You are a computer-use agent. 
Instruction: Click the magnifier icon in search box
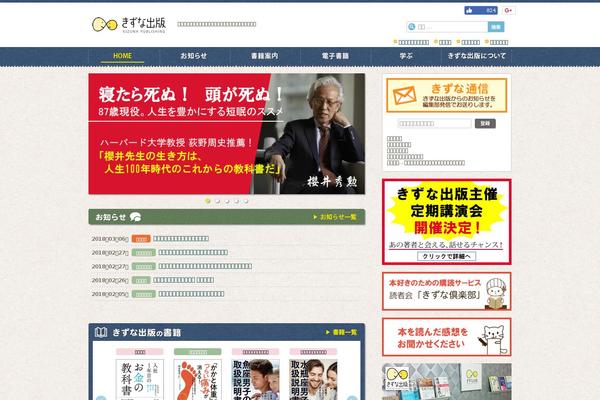click(412, 27)
